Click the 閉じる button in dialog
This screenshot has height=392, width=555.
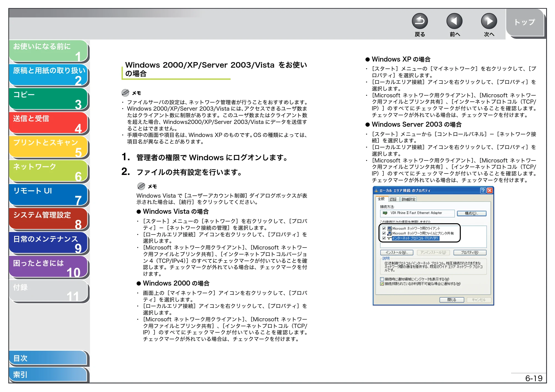[452, 300]
